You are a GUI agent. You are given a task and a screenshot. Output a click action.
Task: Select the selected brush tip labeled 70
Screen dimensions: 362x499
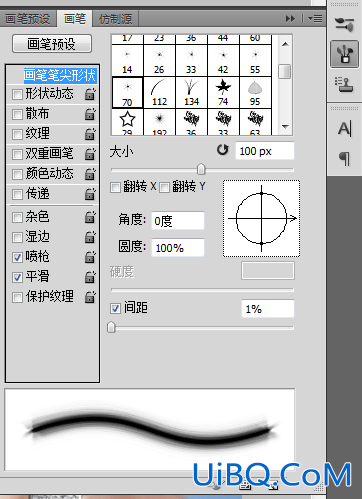point(127,93)
